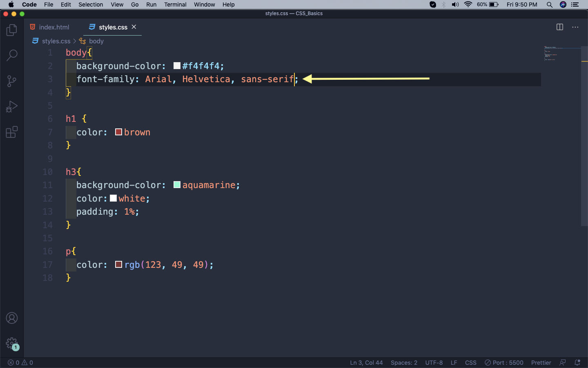Image resolution: width=588 pixels, height=368 pixels.
Task: Open Spotlight search in menu bar
Action: [550, 4]
